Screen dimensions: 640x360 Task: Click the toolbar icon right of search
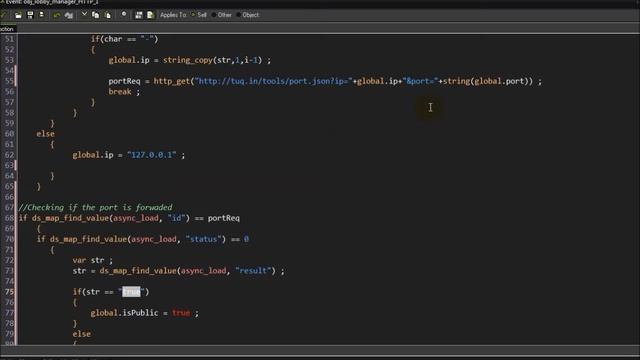[139, 15]
